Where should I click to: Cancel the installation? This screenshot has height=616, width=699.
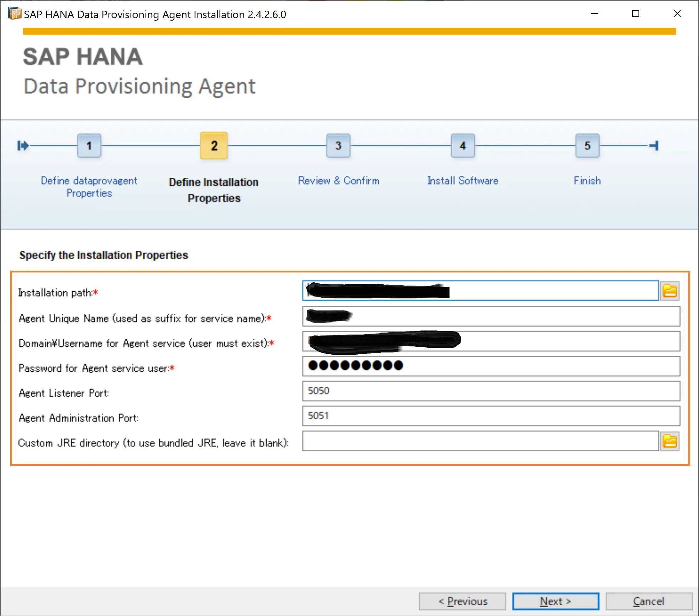click(649, 601)
